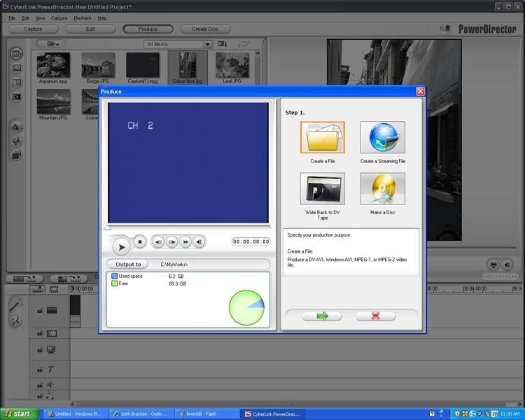Fast forward the Produce preview
The height and width of the screenshot is (420, 525).
[185, 241]
